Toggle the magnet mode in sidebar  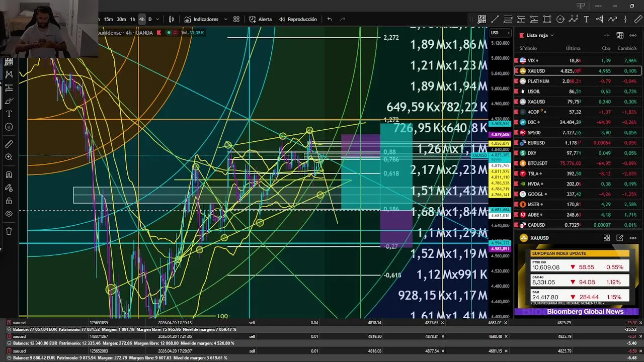coord(9,175)
